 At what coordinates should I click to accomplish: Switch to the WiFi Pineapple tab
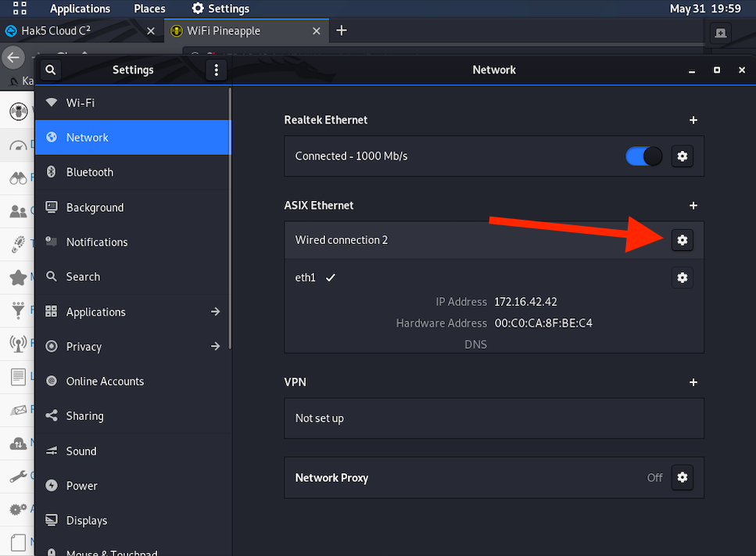(x=247, y=30)
